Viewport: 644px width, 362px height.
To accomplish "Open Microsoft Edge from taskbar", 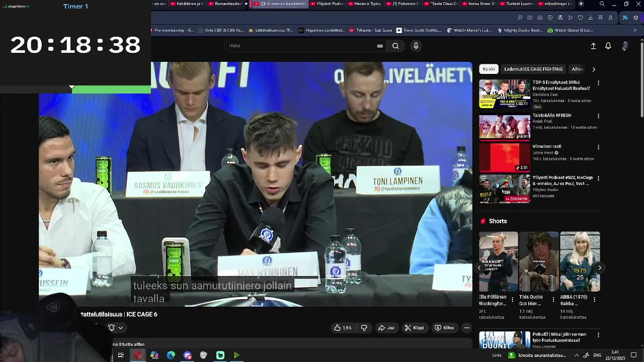I will 171,355.
